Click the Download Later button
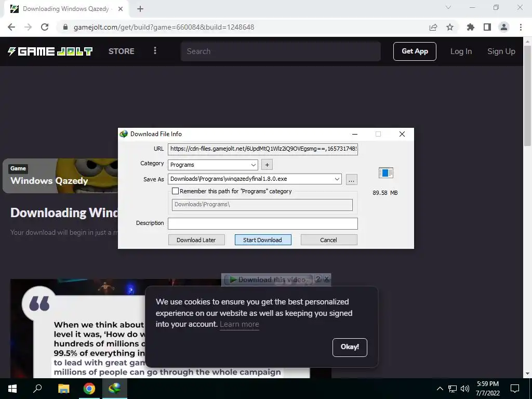This screenshot has width=532, height=399. (x=196, y=240)
